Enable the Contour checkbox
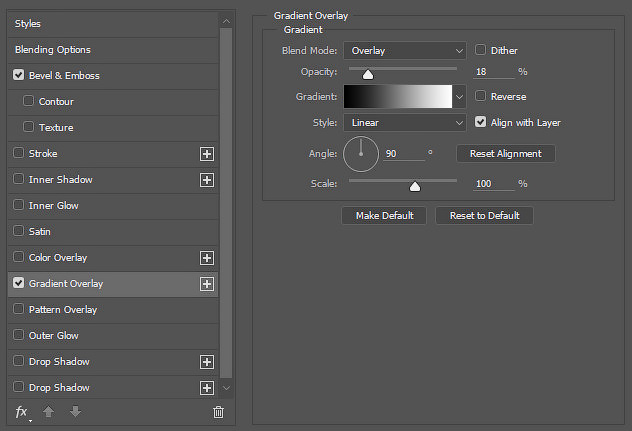 tap(28, 101)
